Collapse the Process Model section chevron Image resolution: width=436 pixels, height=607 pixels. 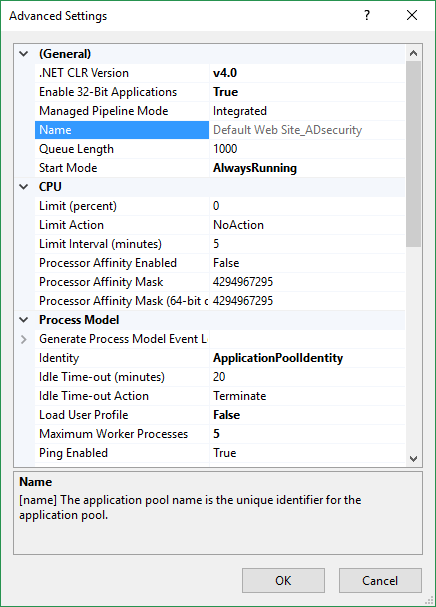tap(24, 320)
